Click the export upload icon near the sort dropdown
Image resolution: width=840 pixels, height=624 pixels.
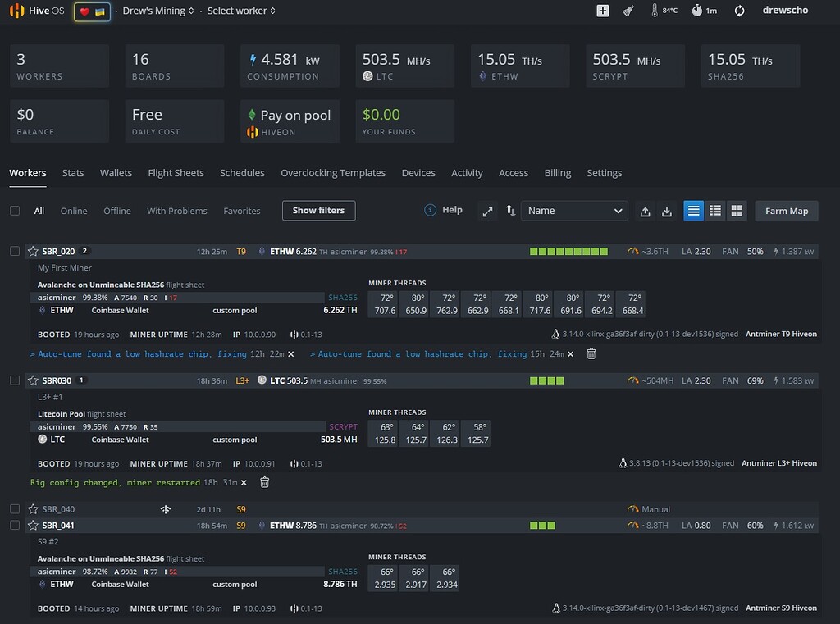click(x=645, y=211)
